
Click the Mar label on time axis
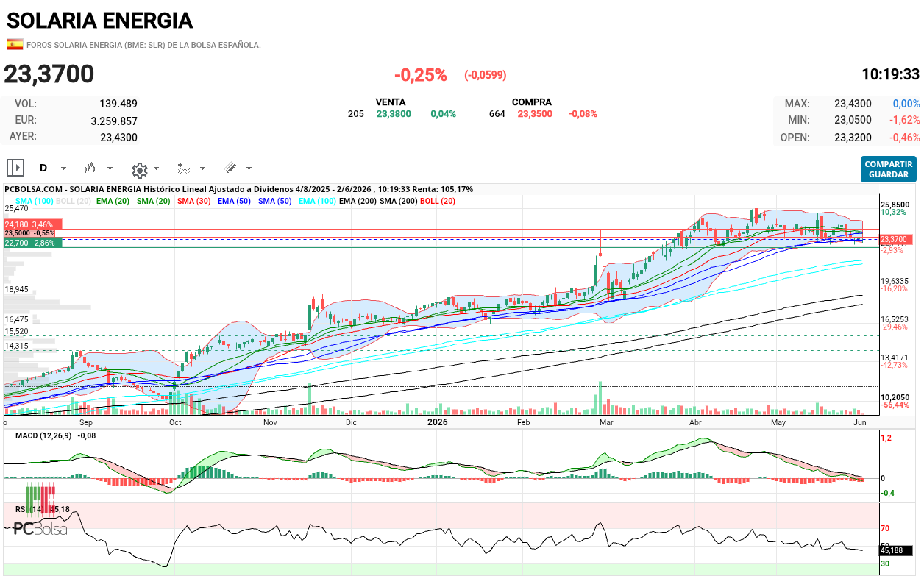pyautogui.click(x=606, y=423)
